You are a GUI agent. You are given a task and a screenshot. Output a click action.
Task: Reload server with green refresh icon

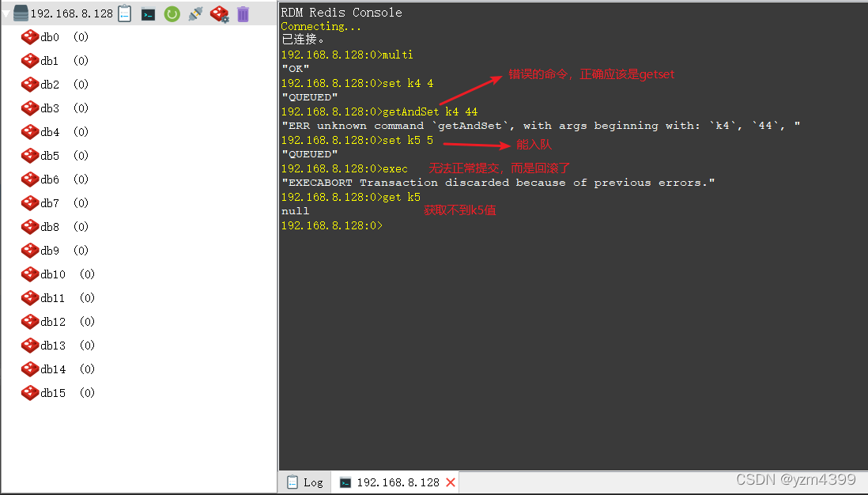click(x=172, y=14)
